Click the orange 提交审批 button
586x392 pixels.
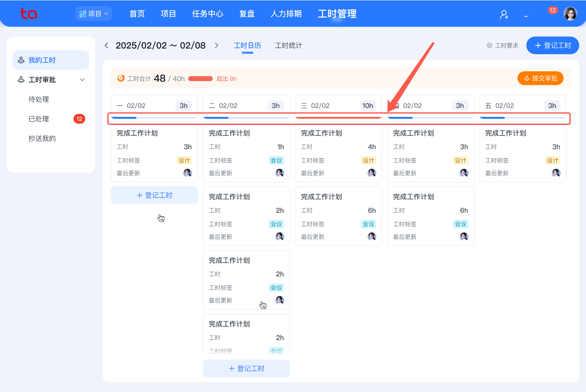point(540,78)
